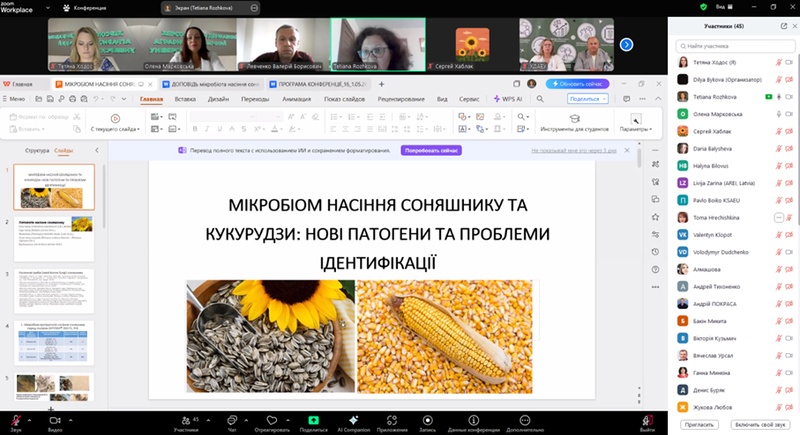
Task: Click the Попробовать сейчас button
Action: 431,150
